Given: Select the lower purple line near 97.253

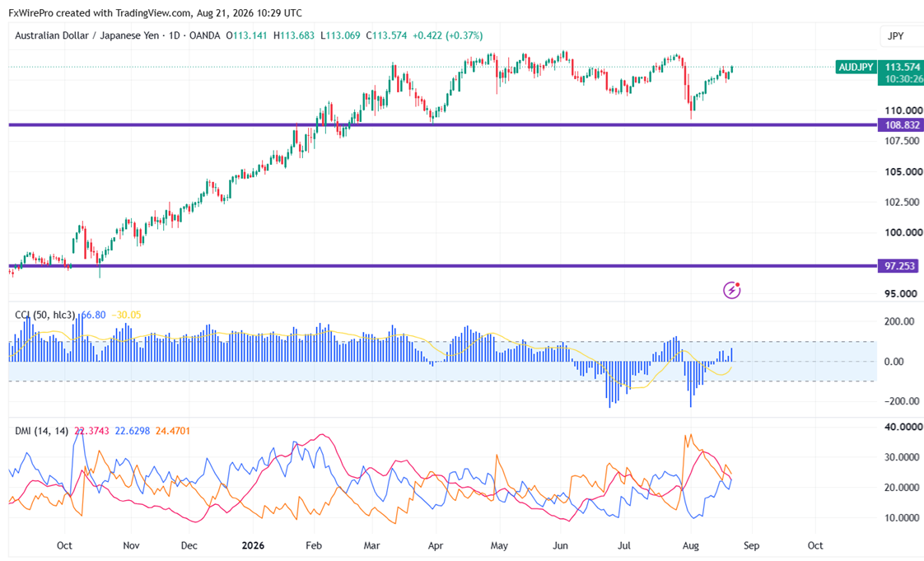Looking at the screenshot, I should pyautogui.click(x=442, y=266).
